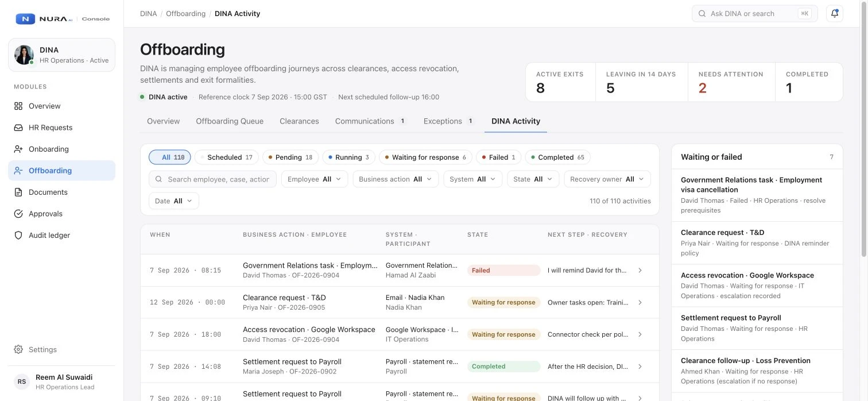
Task: Open the Business action filter dropdown
Action: pos(396,179)
